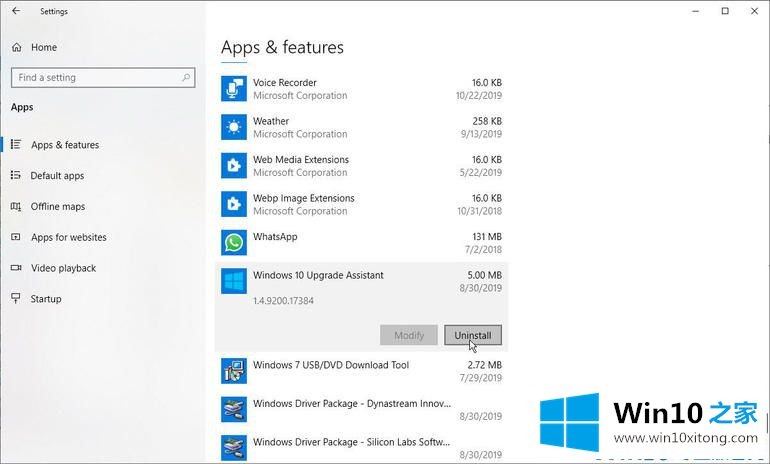Open the Home settings page
Screen dimensions: 770x464
[x=43, y=47]
